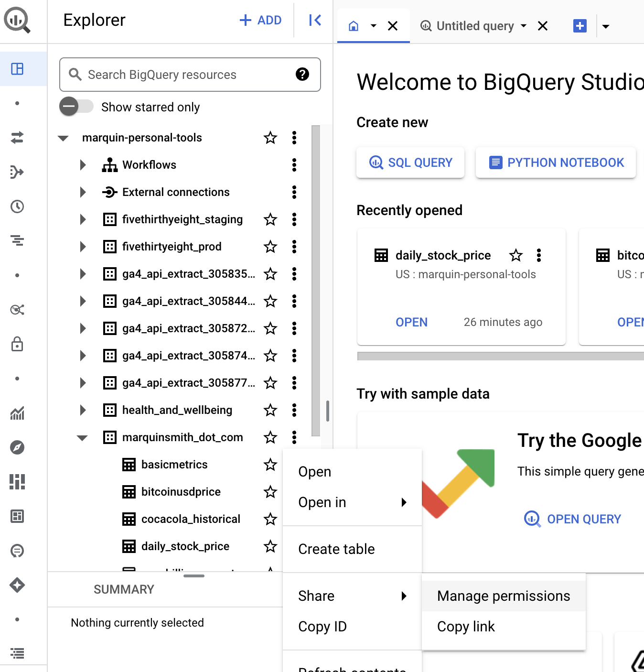Open actions menu for Workflows
This screenshot has width=644, height=672.
(294, 165)
